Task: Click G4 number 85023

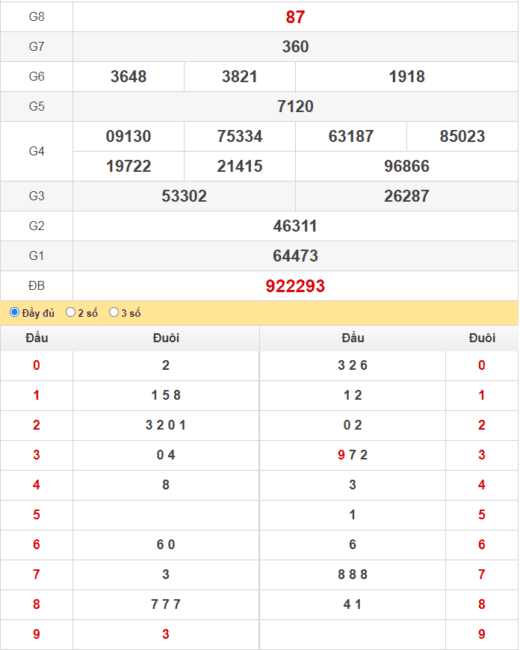Action: (462, 136)
